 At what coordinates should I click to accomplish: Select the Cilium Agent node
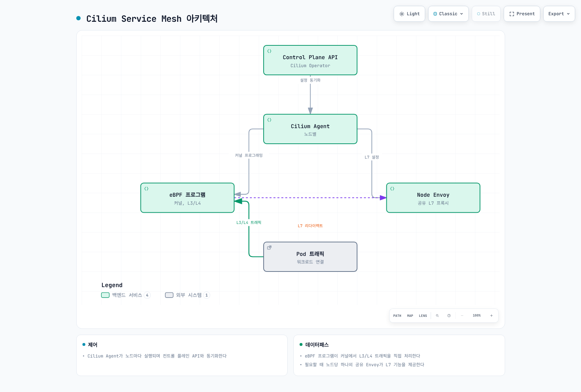(310, 129)
